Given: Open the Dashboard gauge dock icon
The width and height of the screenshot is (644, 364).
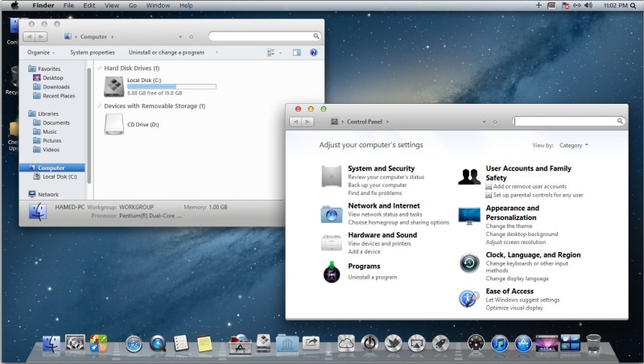Looking at the screenshot, I should coord(476,343).
